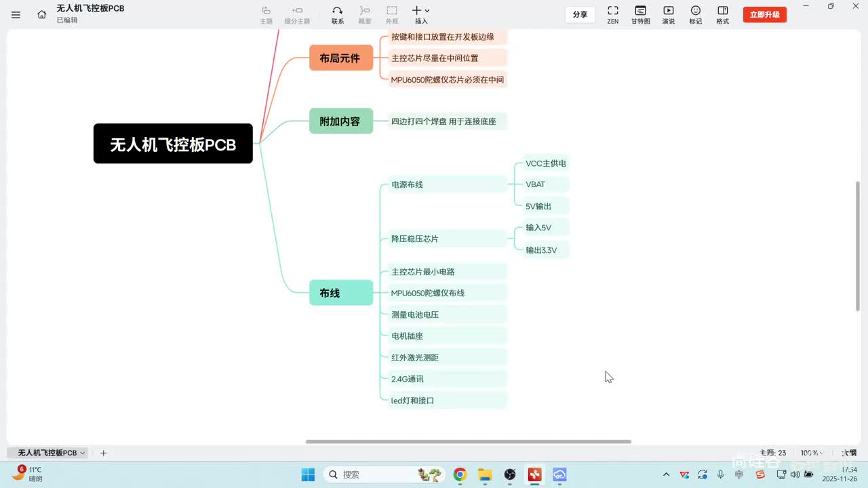Open the volume control tray icon
Image resolution: width=868 pixels, height=488 pixels.
795,474
